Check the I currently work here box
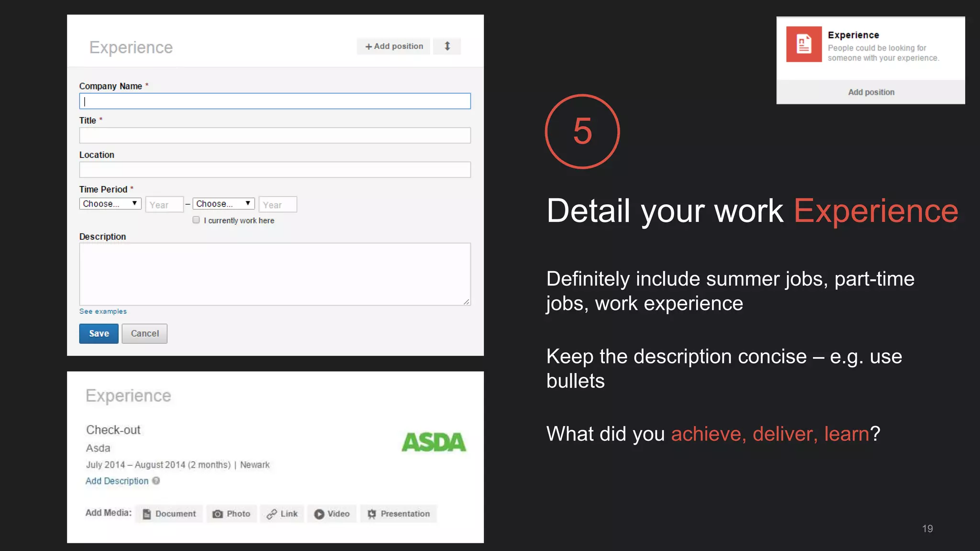The height and width of the screenshot is (551, 980). point(196,220)
